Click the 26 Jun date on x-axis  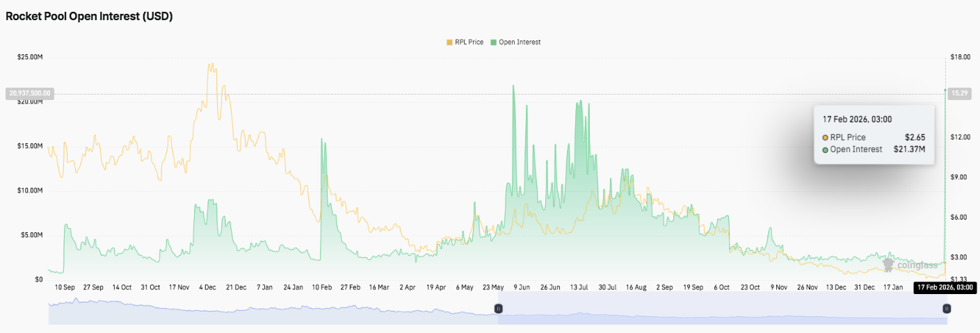coord(549,287)
